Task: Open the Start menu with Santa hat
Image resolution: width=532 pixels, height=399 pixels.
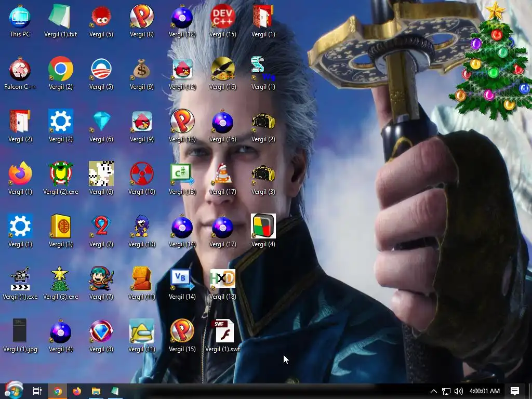Action: (14, 391)
